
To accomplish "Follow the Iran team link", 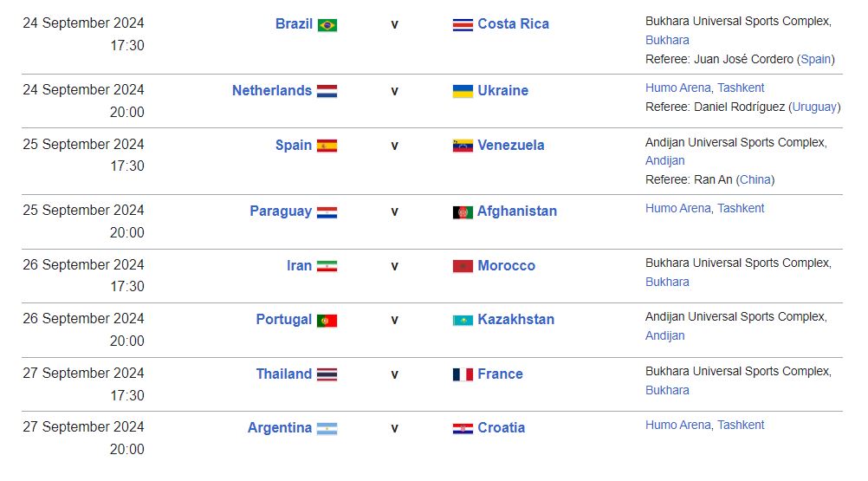I will (x=299, y=265).
